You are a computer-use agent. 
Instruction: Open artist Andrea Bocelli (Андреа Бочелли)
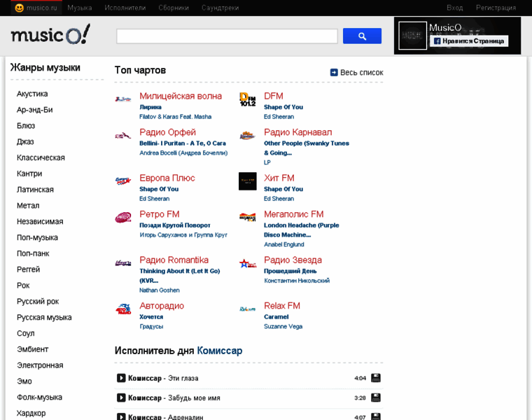[183, 153]
